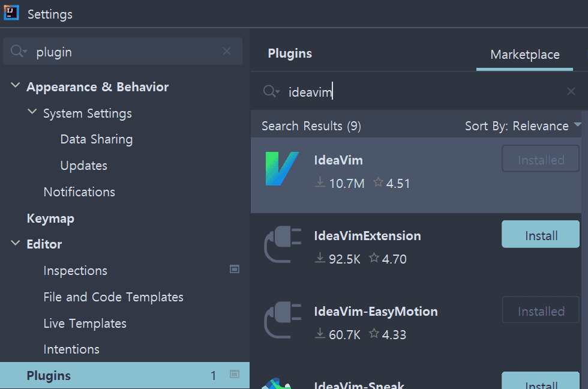The height and width of the screenshot is (389, 588).
Task: Click IdeaVim's 10.7M downloads count
Action: click(x=340, y=184)
